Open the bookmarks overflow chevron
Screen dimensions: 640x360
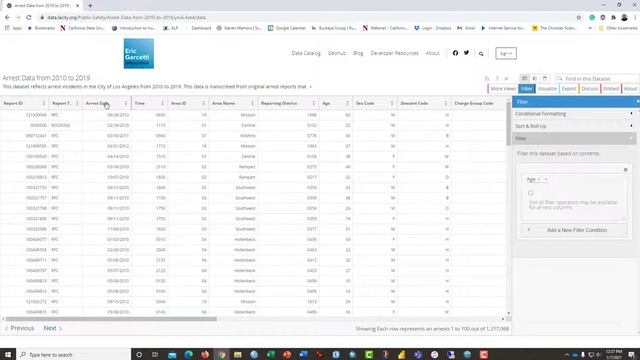tap(590, 28)
